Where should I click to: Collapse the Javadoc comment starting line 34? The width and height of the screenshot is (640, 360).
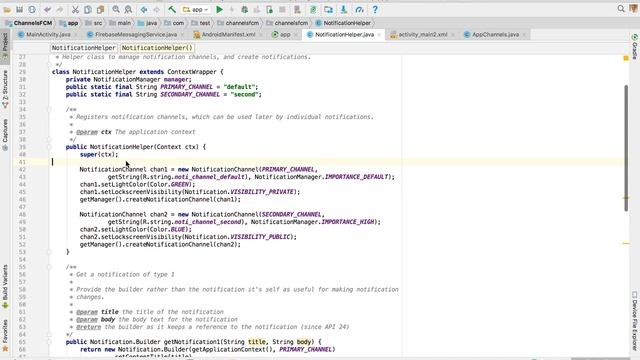click(49, 109)
